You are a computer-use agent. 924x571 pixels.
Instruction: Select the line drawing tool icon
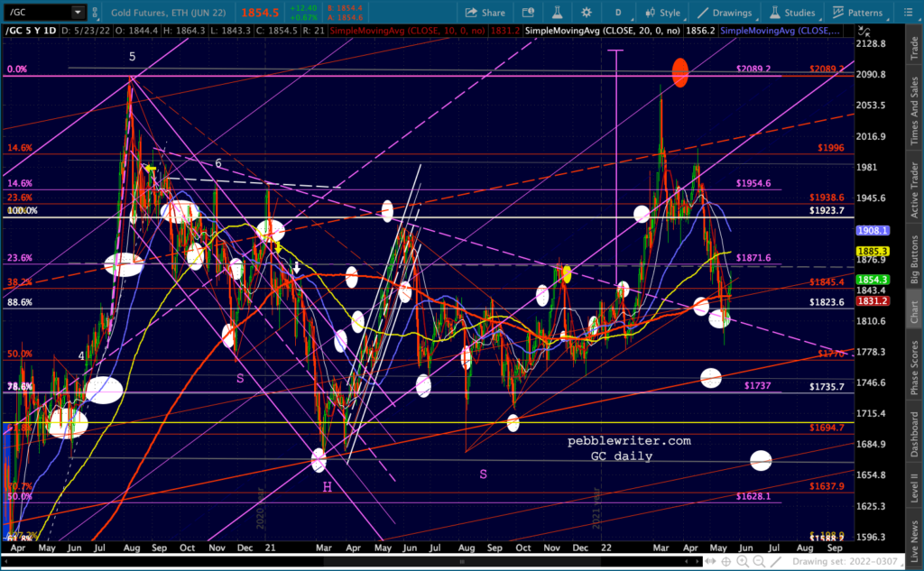coord(775,562)
